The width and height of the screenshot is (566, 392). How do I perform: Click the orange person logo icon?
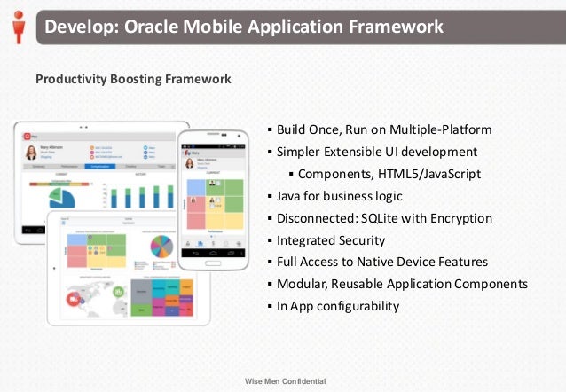point(19,27)
